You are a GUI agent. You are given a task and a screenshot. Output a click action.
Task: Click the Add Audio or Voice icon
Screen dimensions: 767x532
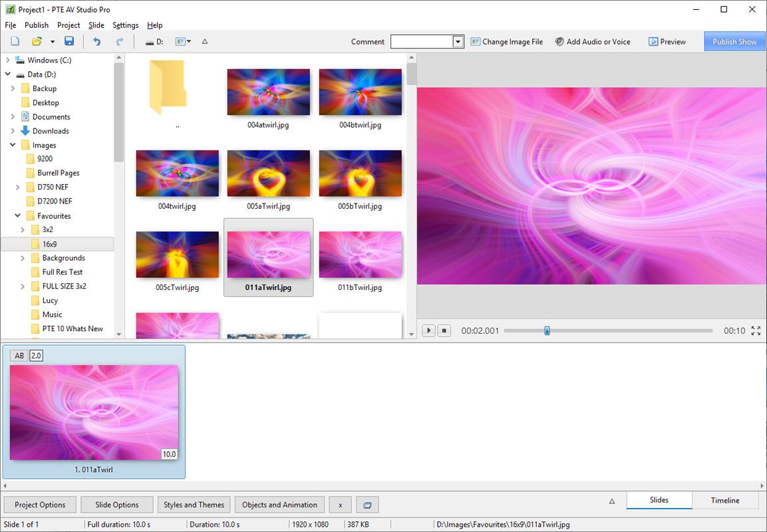(559, 41)
